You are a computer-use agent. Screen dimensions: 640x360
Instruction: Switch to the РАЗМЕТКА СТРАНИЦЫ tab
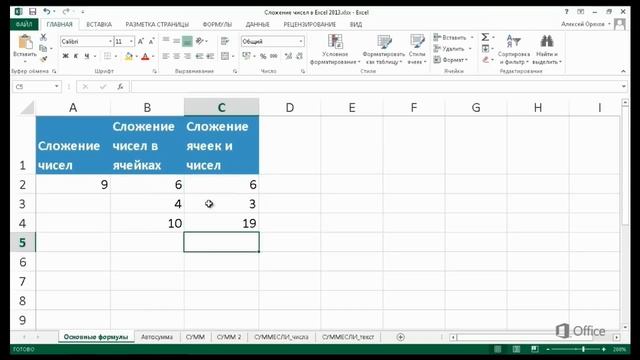click(x=157, y=24)
